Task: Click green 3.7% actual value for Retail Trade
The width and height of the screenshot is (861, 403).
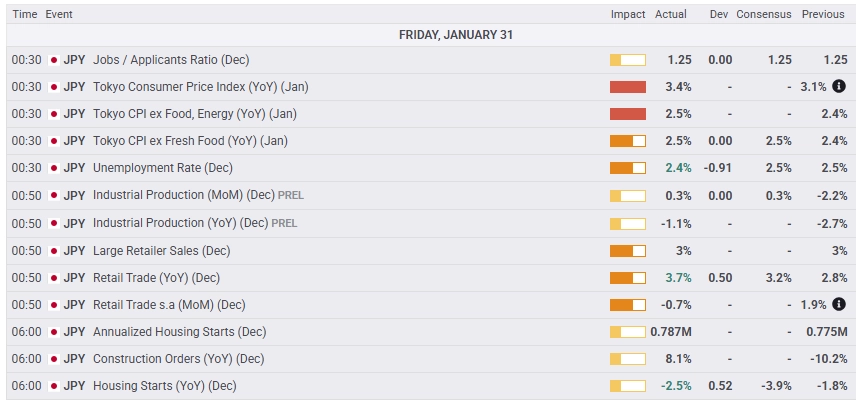Action: tap(678, 278)
